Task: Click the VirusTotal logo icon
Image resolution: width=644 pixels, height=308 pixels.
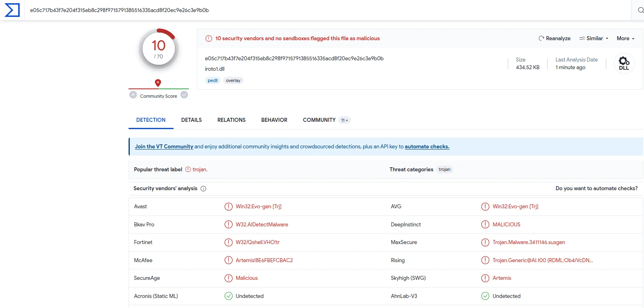Action: (x=12, y=10)
